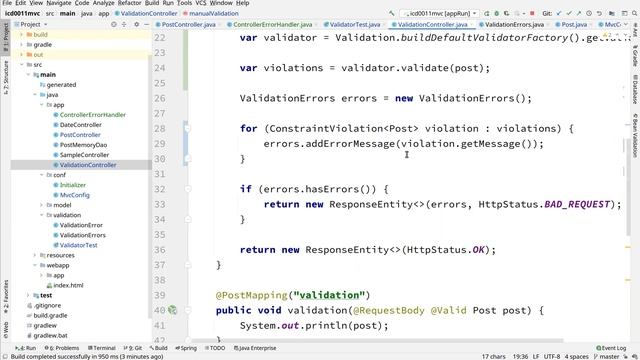Open the Git tool window at bottom
The image size is (640, 360).
click(133, 348)
